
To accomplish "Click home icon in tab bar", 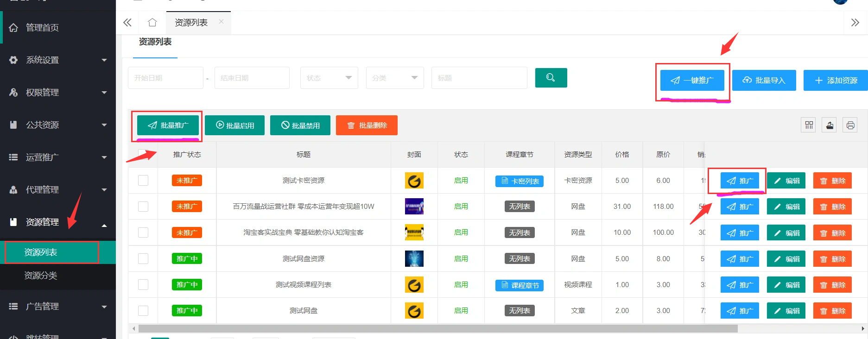I will tap(152, 22).
